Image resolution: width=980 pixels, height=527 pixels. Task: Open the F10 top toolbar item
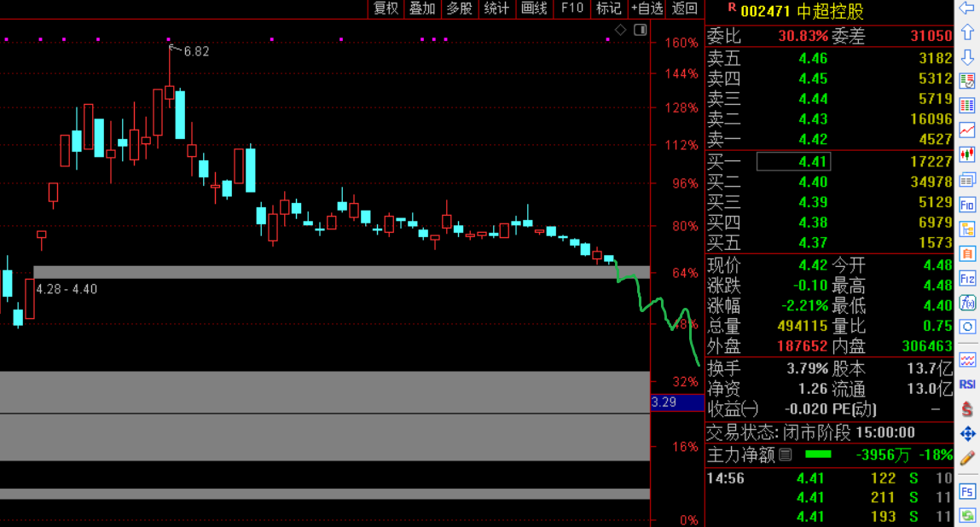coord(571,9)
